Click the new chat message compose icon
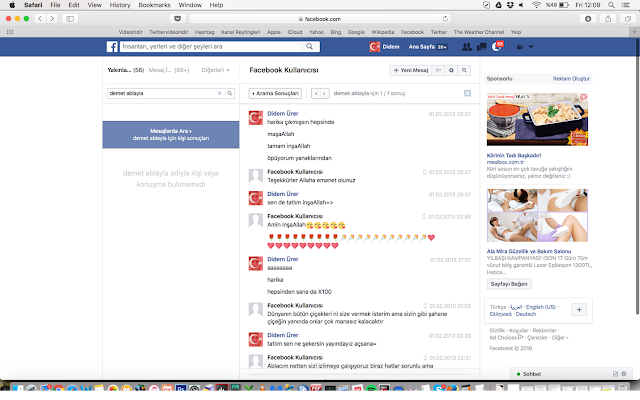 tap(615, 374)
